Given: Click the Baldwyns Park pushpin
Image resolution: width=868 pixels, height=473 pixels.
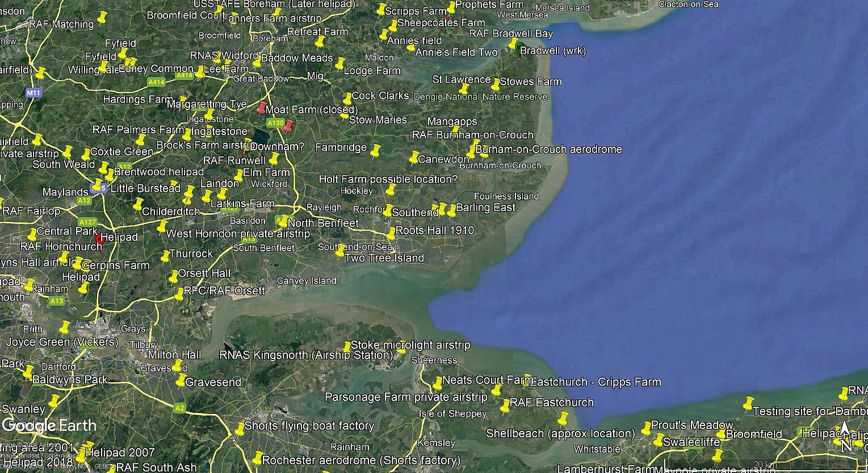Looking at the screenshot, I should coord(27,372).
